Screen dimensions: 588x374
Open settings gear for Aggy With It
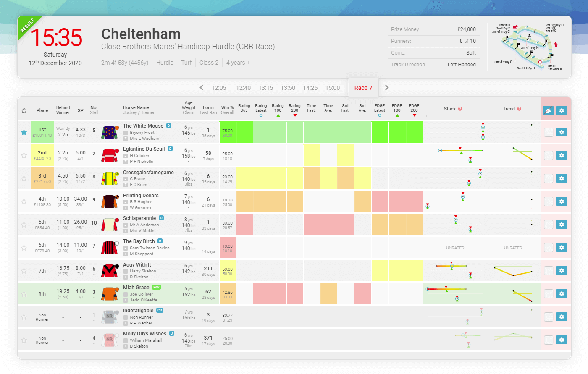tap(562, 270)
